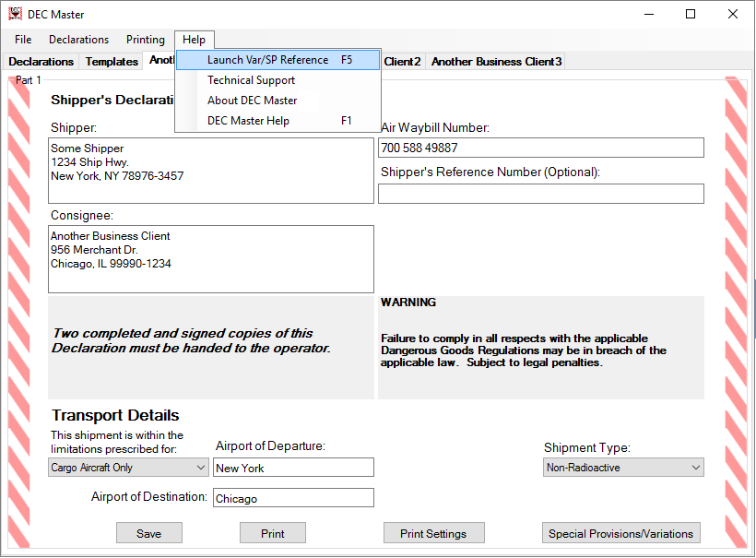Click the Air Waybill Number label
This screenshot has width=756, height=558.
[x=435, y=128]
